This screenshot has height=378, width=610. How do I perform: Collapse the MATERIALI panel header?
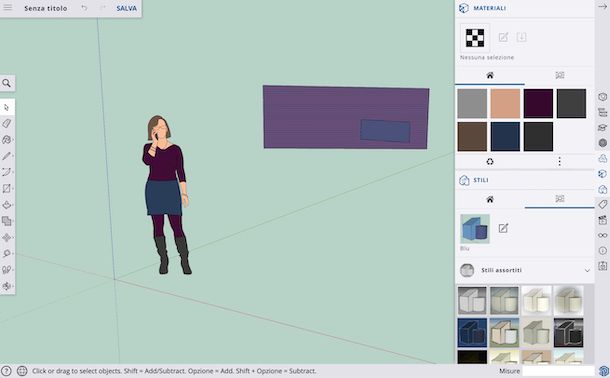point(525,8)
